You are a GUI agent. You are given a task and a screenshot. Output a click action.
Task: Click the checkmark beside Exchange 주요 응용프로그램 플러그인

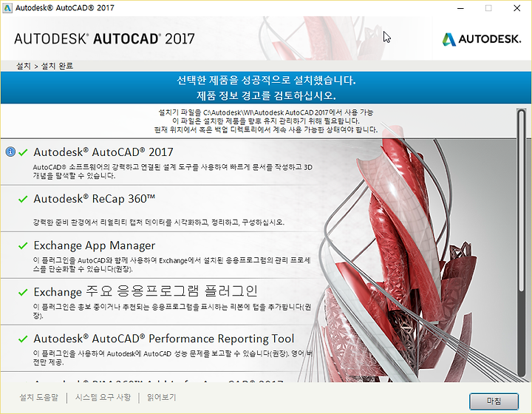click(x=23, y=292)
